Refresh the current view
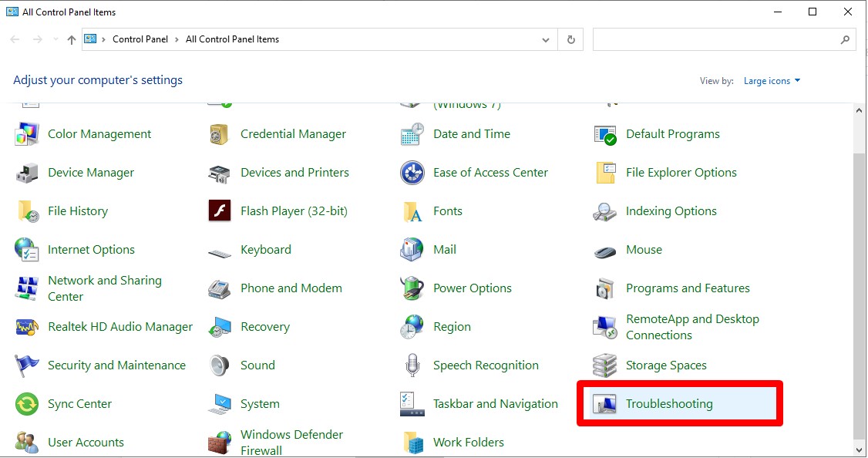The height and width of the screenshot is (458, 868). (x=570, y=39)
